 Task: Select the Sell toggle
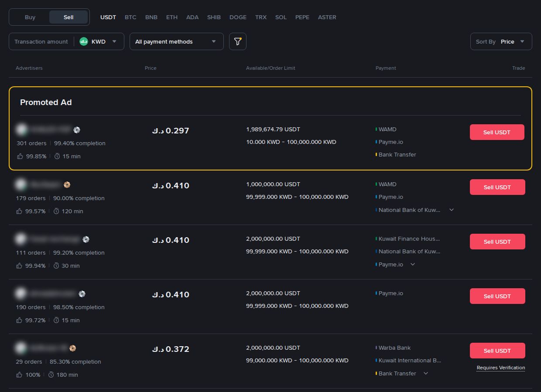[68, 17]
